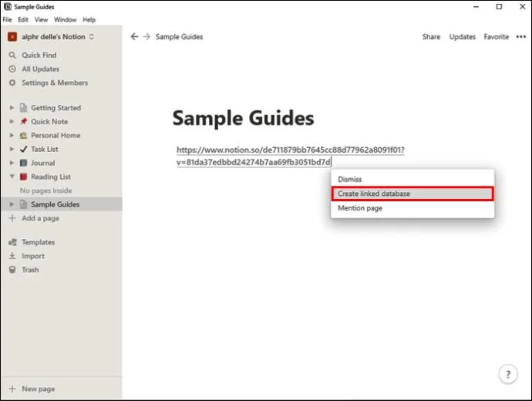The image size is (532, 401).
Task: Open Templates from sidebar
Action: pyautogui.click(x=38, y=242)
